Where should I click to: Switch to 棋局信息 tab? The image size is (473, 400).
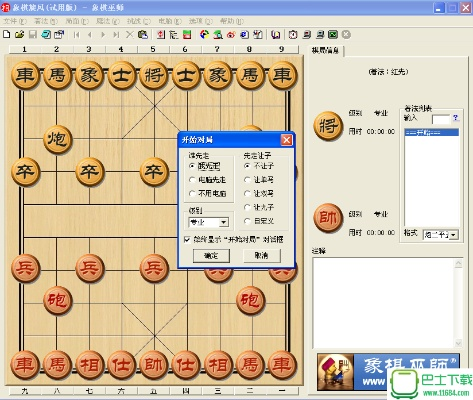coord(326,51)
